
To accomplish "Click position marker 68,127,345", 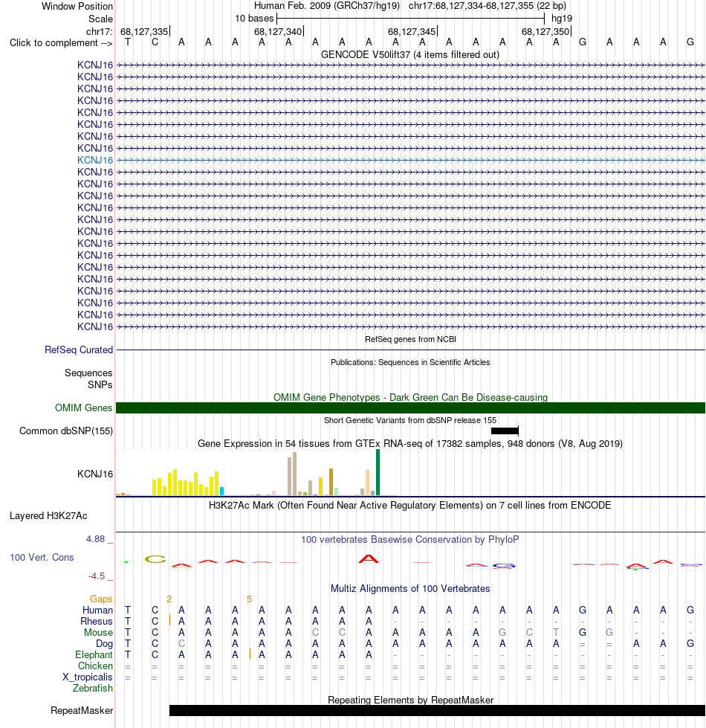I will (412, 31).
